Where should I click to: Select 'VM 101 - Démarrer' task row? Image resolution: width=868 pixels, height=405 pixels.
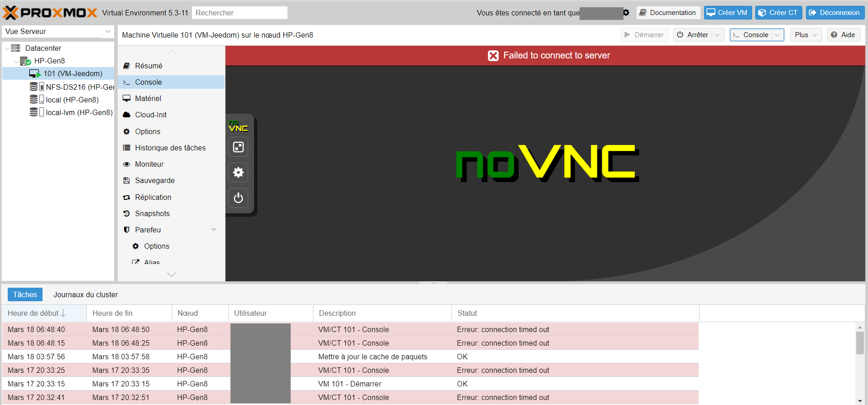pos(350,384)
